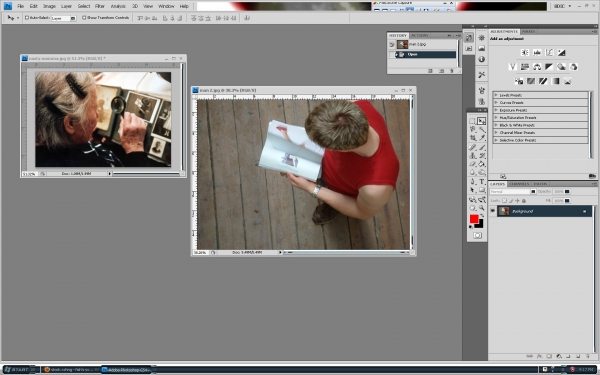Toggle lock image pixels
This screenshot has width=600, height=375.
click(511, 201)
